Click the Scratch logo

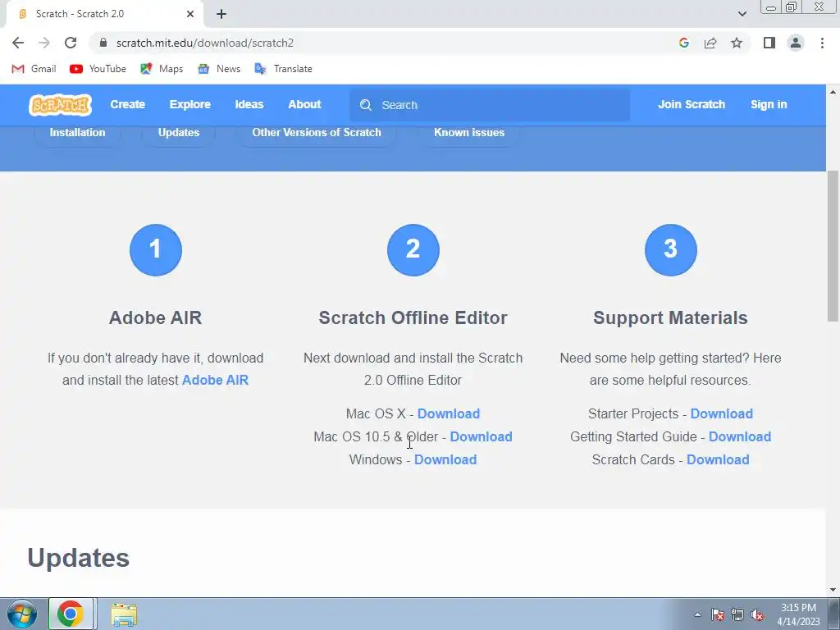tap(60, 105)
